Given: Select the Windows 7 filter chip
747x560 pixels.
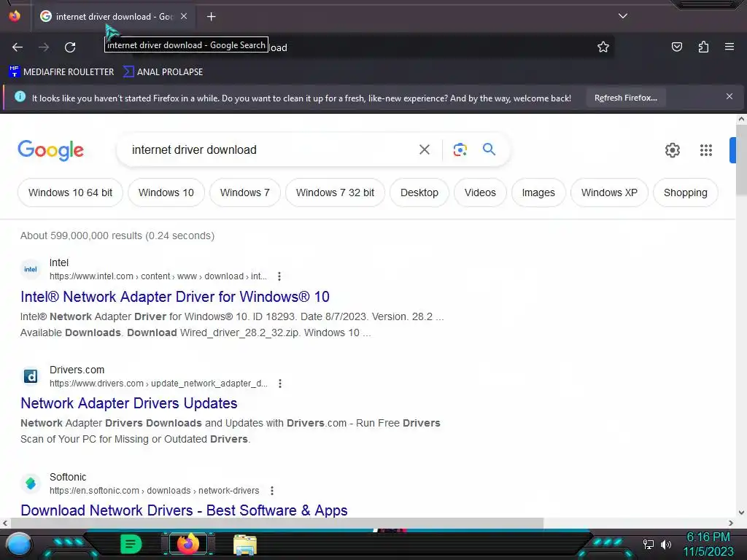Looking at the screenshot, I should click(x=245, y=192).
